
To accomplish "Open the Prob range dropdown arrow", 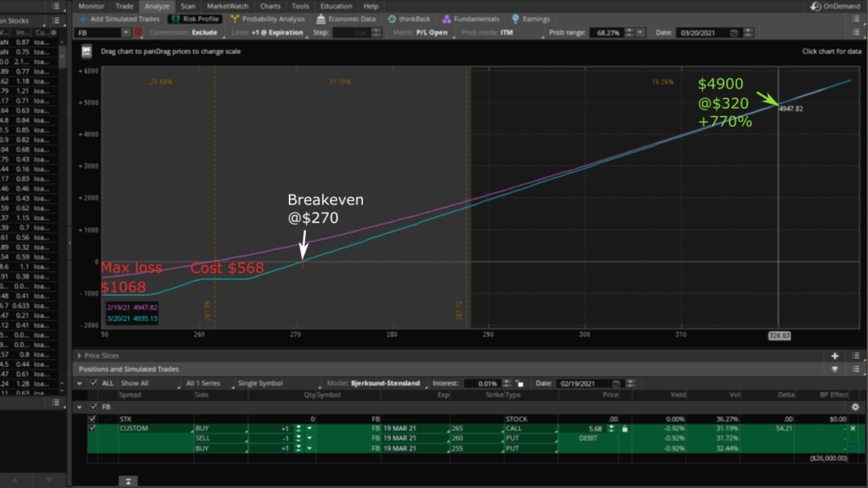I will coord(641,33).
